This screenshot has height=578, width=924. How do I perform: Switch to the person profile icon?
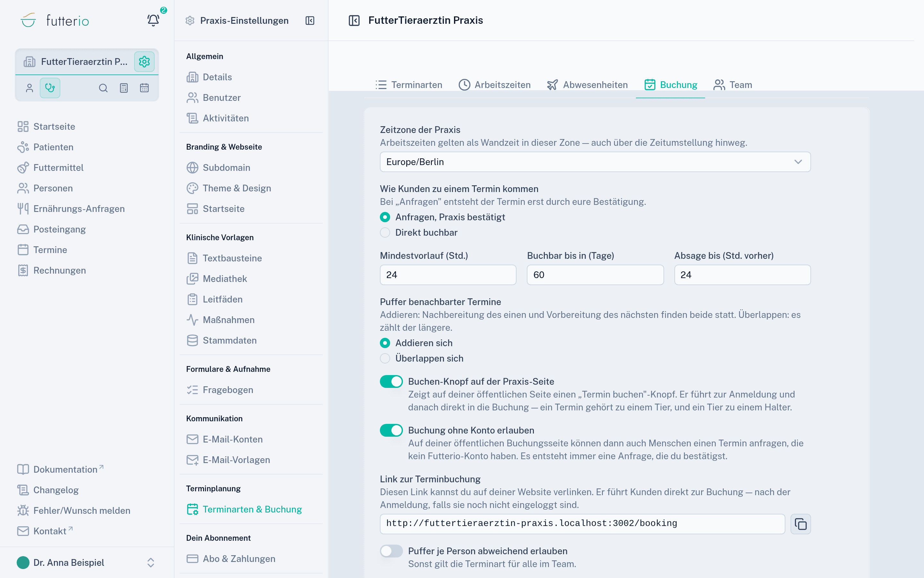pyautogui.click(x=30, y=88)
